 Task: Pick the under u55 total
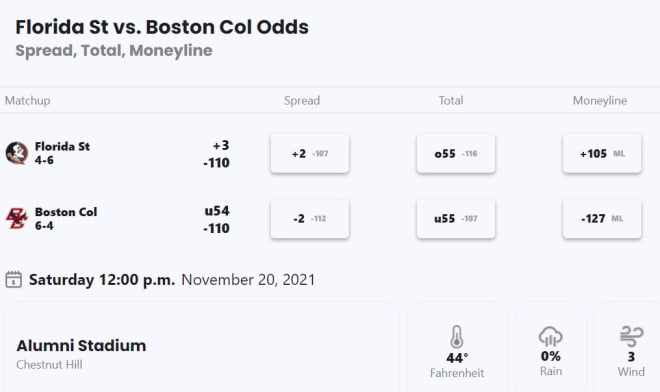click(456, 219)
